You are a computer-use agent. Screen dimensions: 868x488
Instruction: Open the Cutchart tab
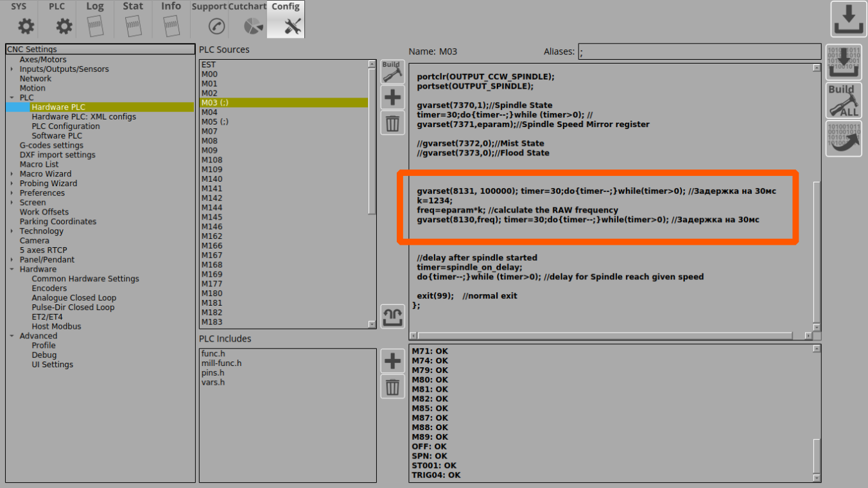pyautogui.click(x=247, y=19)
